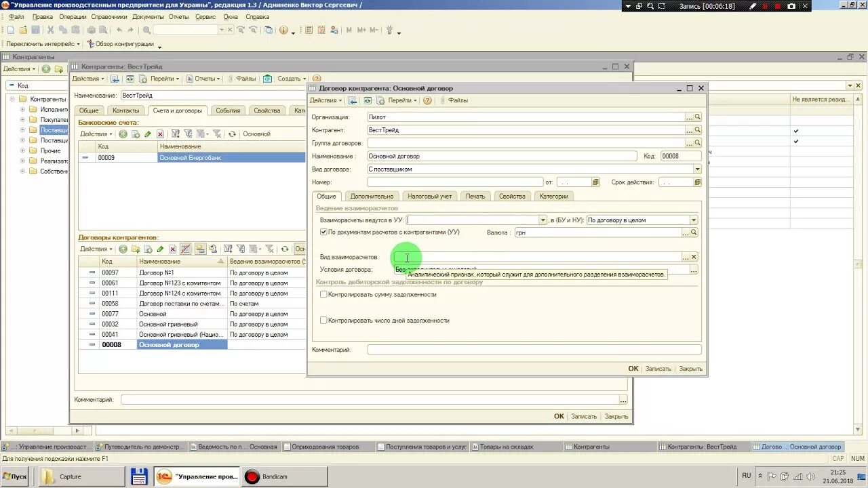Viewport: 868px width, 488px height.
Task: Enable Контролировать сумму задолженности checkbox
Action: 323,294
